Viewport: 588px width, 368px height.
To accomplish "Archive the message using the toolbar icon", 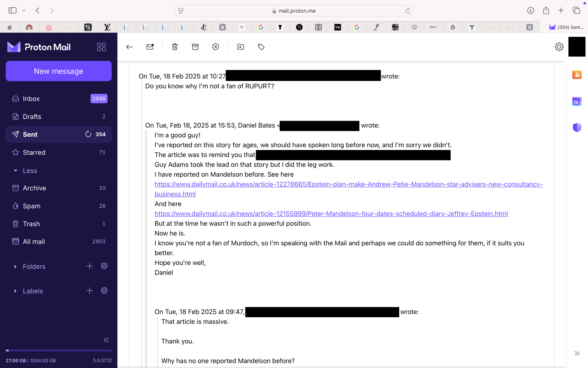I will click(195, 47).
